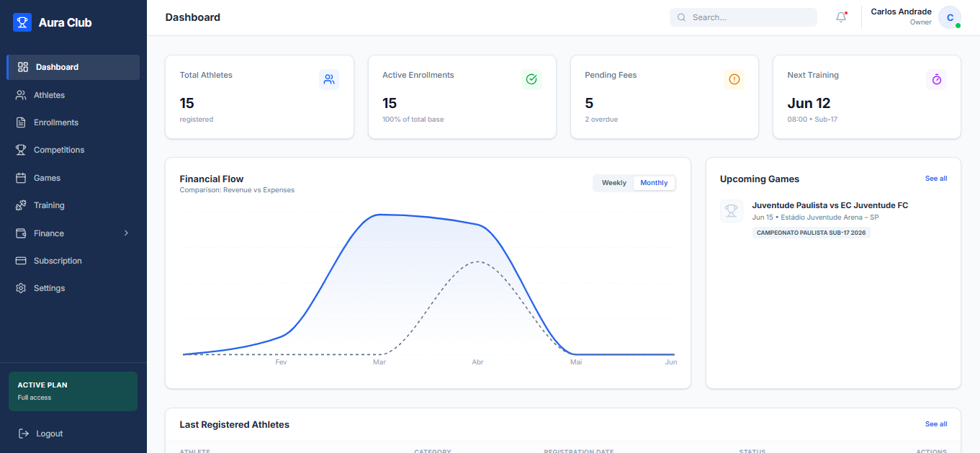Navigate to the Training section
980x453 pixels.
(x=73, y=205)
